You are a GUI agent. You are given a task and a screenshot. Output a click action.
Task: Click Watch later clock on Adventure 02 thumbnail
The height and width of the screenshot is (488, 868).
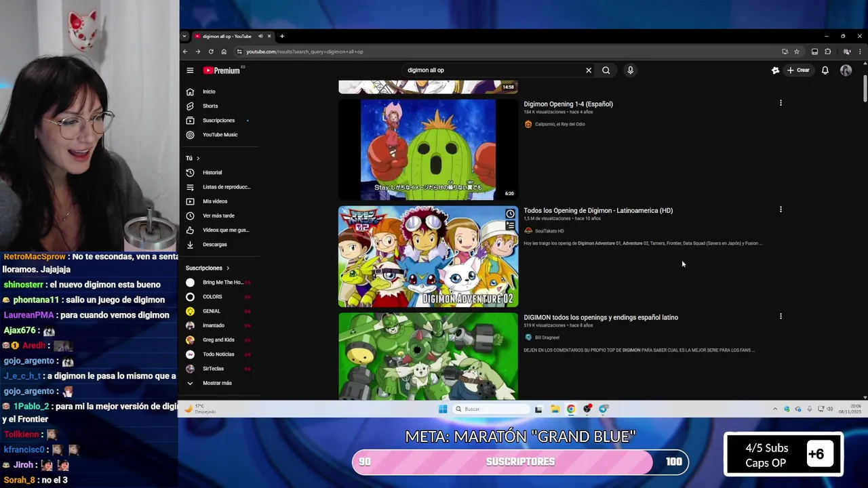click(510, 213)
